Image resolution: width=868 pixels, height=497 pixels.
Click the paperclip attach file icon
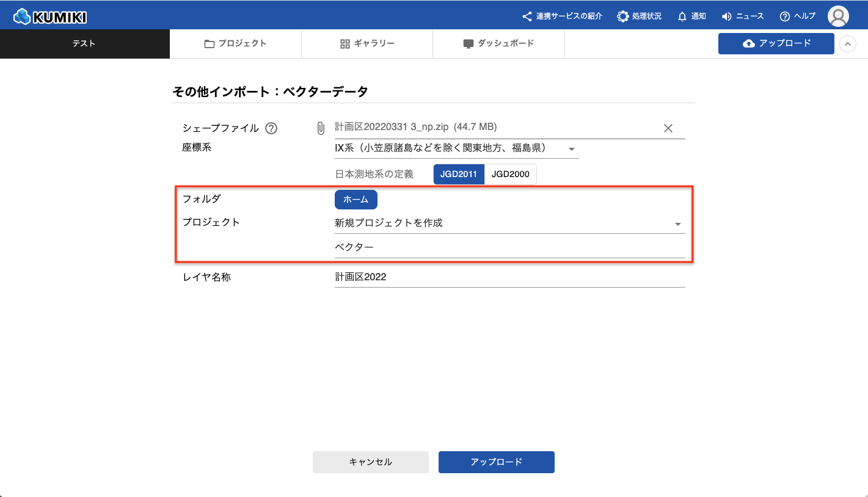321,128
